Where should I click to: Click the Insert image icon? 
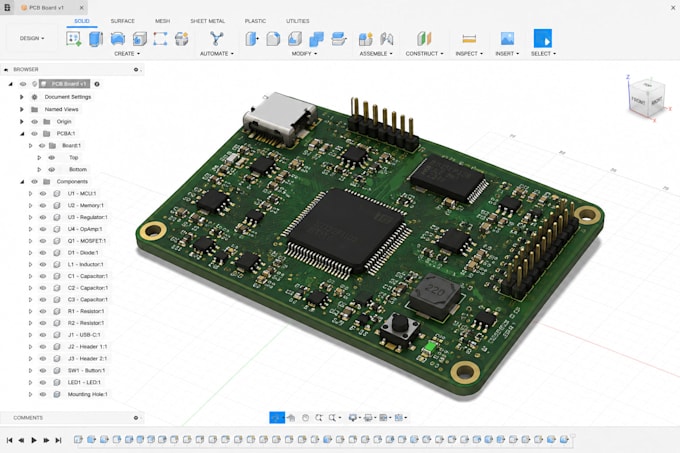coord(507,39)
